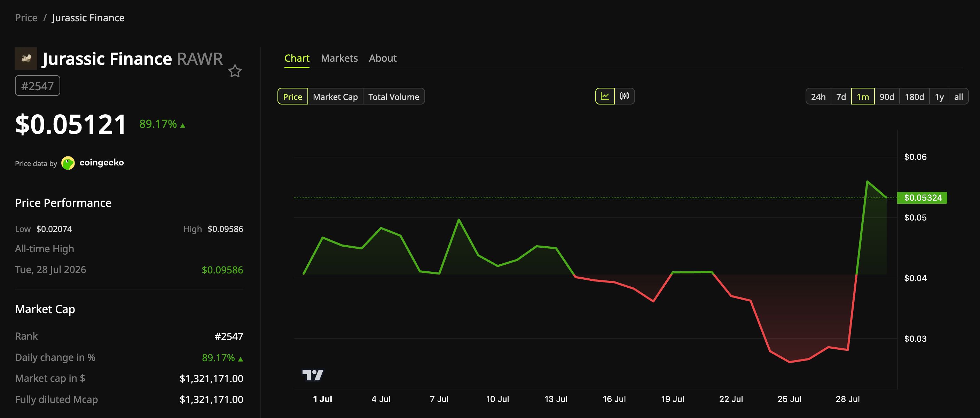
Task: Open the TradingView logo on the chart
Action: pos(313,375)
